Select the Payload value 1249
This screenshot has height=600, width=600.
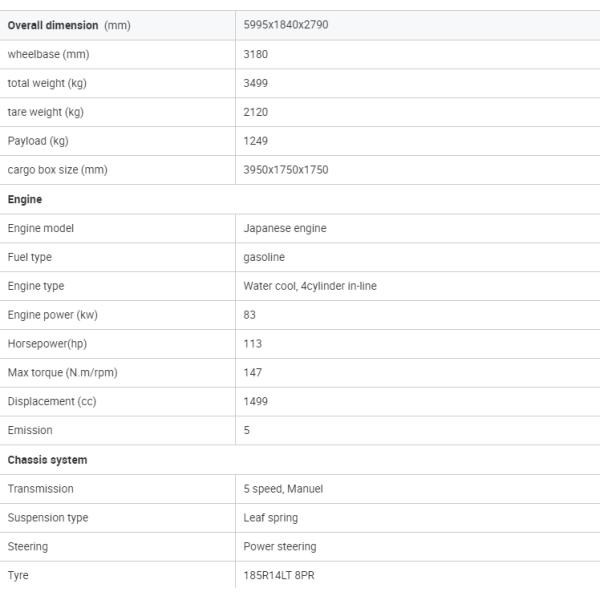[256, 141]
